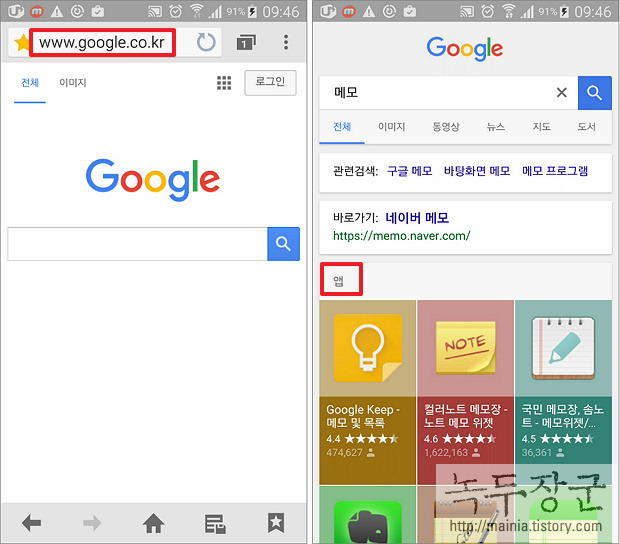Open the Google apps grid icon
Screen dimensions: 620x544
coord(224,83)
